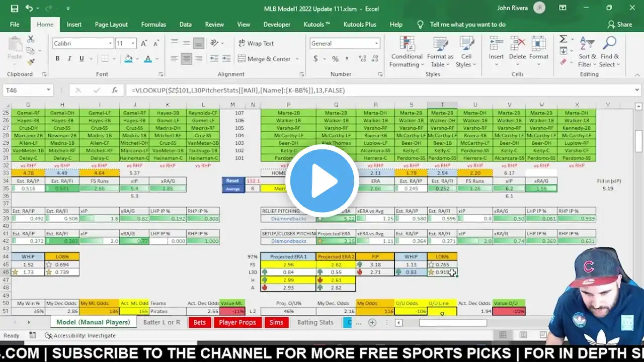The width and height of the screenshot is (644, 362).
Task: Click the Increase Font Size icon
Action: coord(144,44)
